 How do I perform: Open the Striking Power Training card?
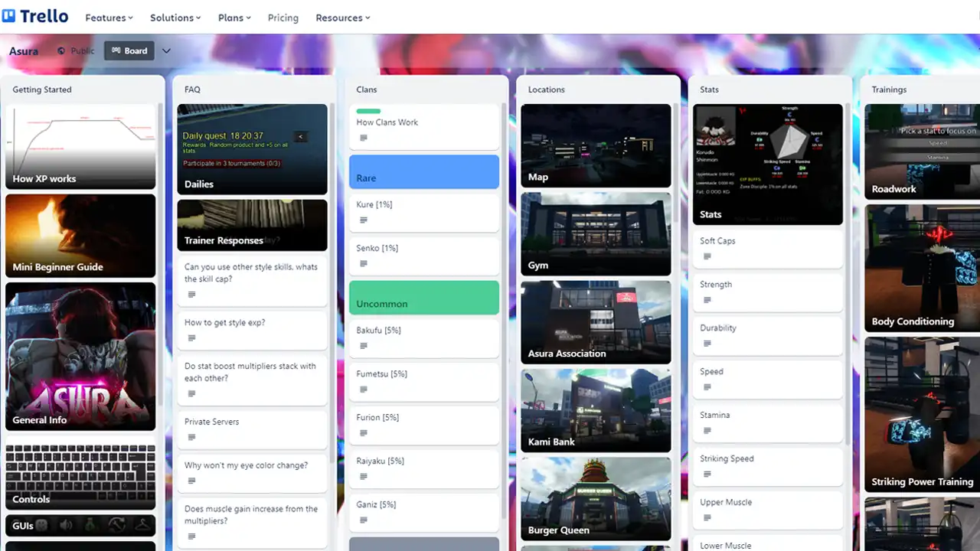tap(922, 415)
